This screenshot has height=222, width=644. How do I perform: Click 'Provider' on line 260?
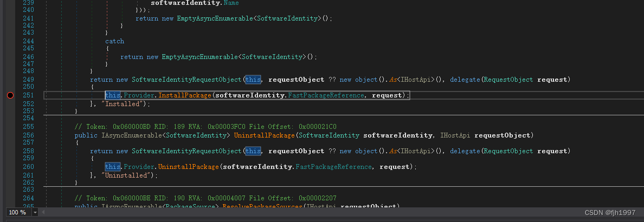[x=139, y=167]
